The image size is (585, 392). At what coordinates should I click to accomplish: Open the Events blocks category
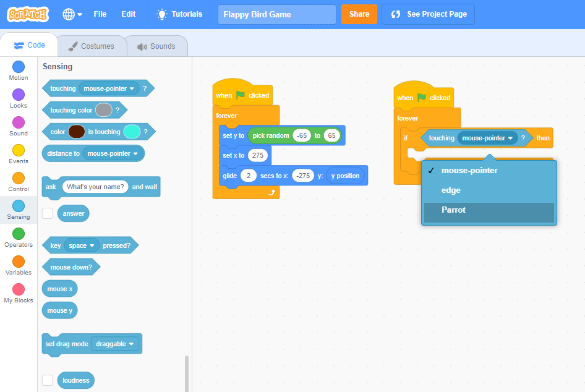[x=19, y=150]
